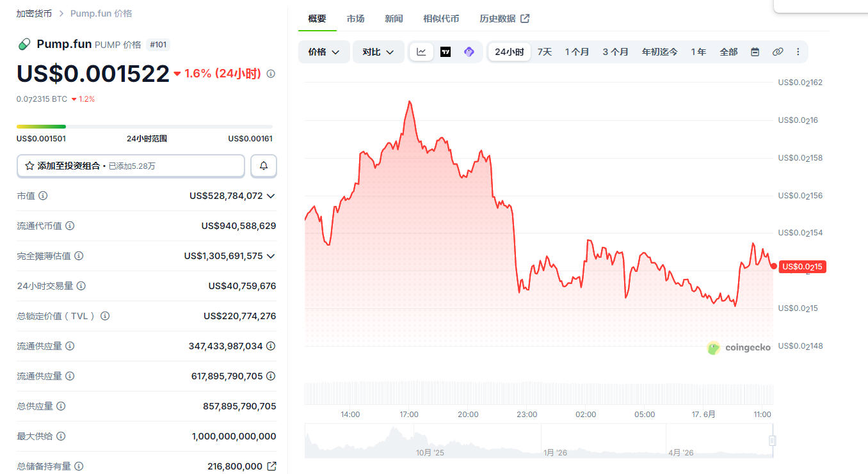
Task: Open the three-dot chart options menu
Action: [798, 52]
